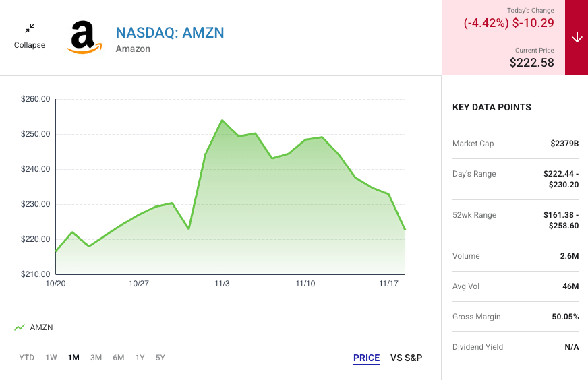Screen dimensions: 588x380
Task: Show the 1Y price history
Action: pos(140,358)
